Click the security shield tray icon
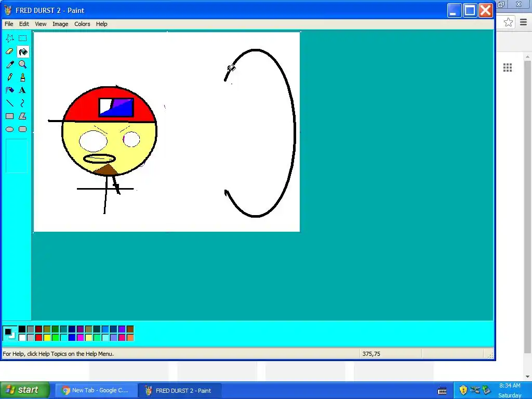Viewport: 532px width, 399px height. [x=463, y=390]
